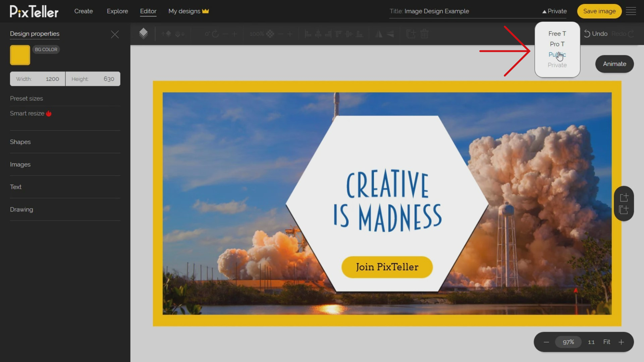Align selected elements to the left

(x=308, y=34)
